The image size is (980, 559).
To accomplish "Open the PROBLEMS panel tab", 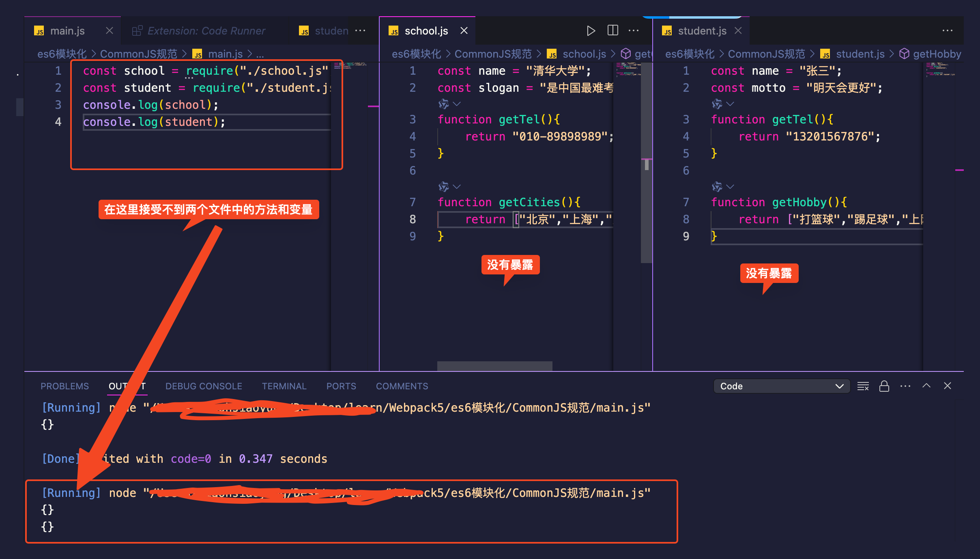I will click(x=64, y=386).
